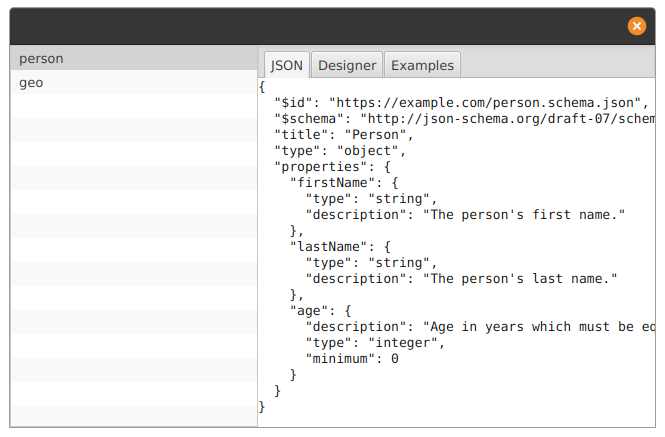The height and width of the screenshot is (437, 665).
Task: Click the "type": "object" line
Action: coord(340,151)
